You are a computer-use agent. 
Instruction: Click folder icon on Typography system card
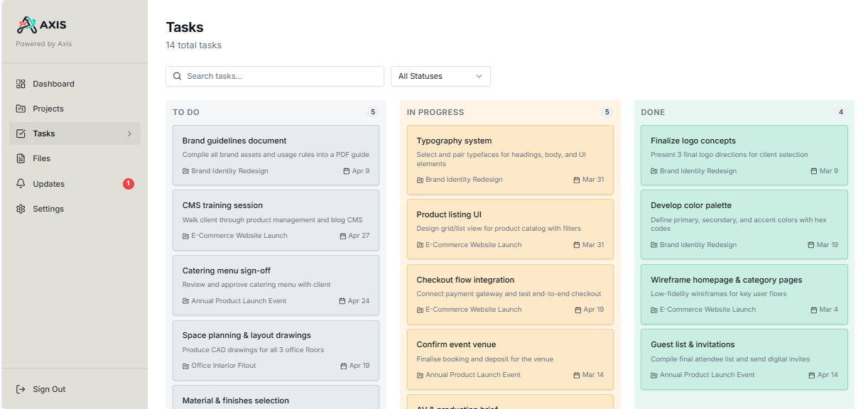tap(421, 180)
